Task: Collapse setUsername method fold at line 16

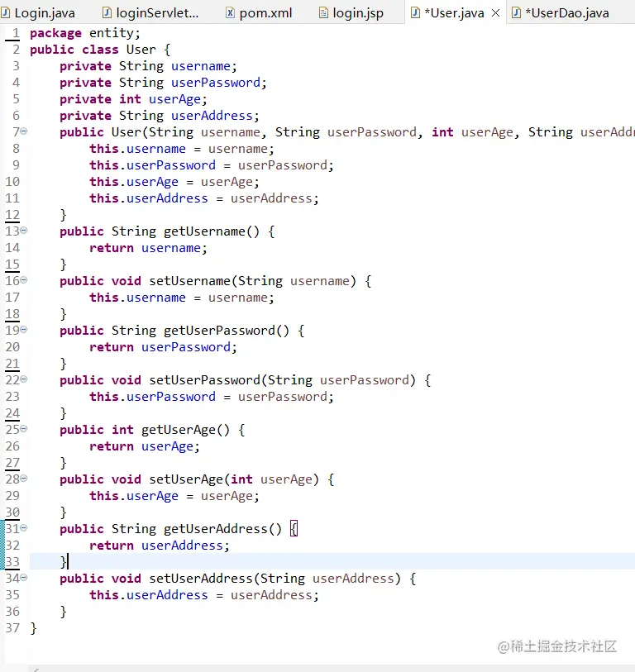Action: point(24,280)
